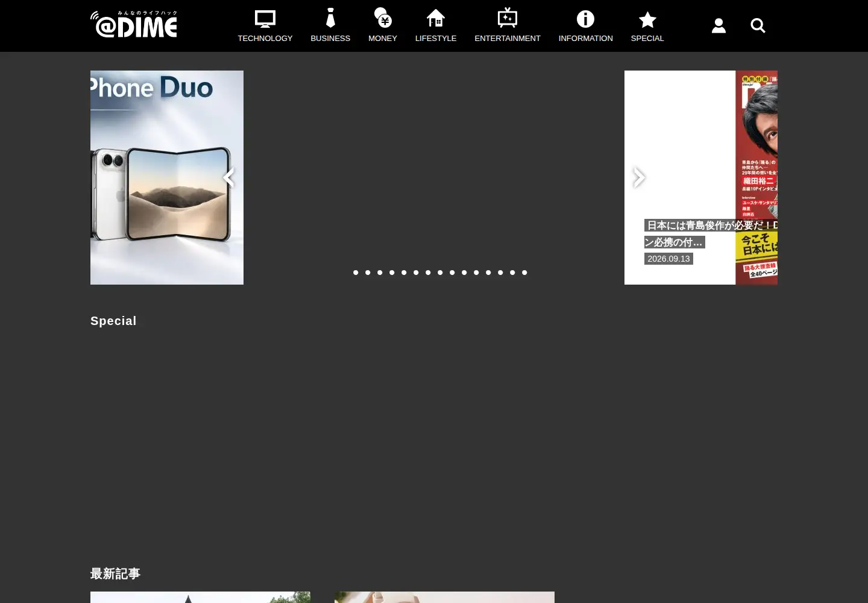Open the red magazine cover image
The height and width of the screenshot is (603, 868).
[756, 177]
